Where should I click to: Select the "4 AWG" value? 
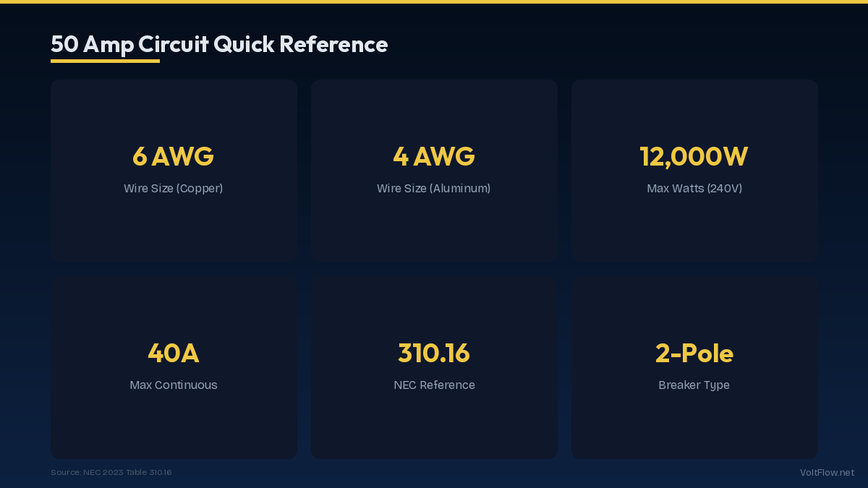pos(434,156)
